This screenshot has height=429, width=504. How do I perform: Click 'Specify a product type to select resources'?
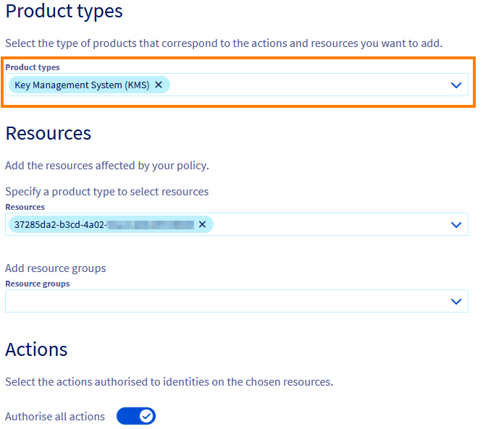(x=106, y=192)
